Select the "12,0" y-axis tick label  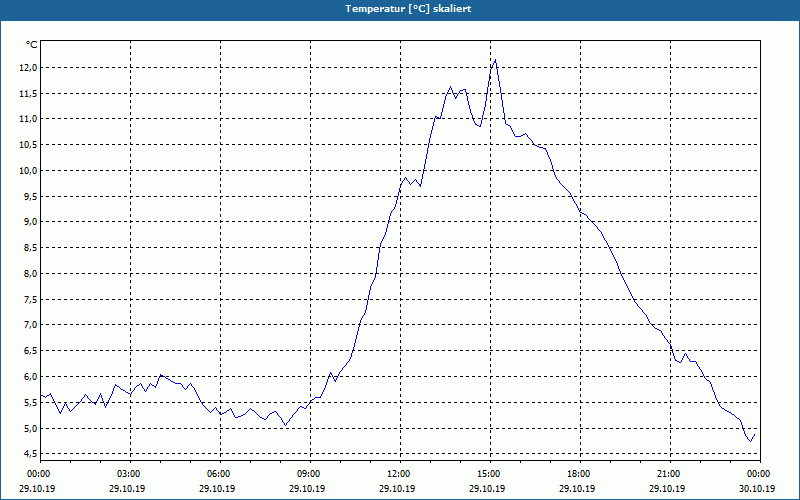coord(29,68)
